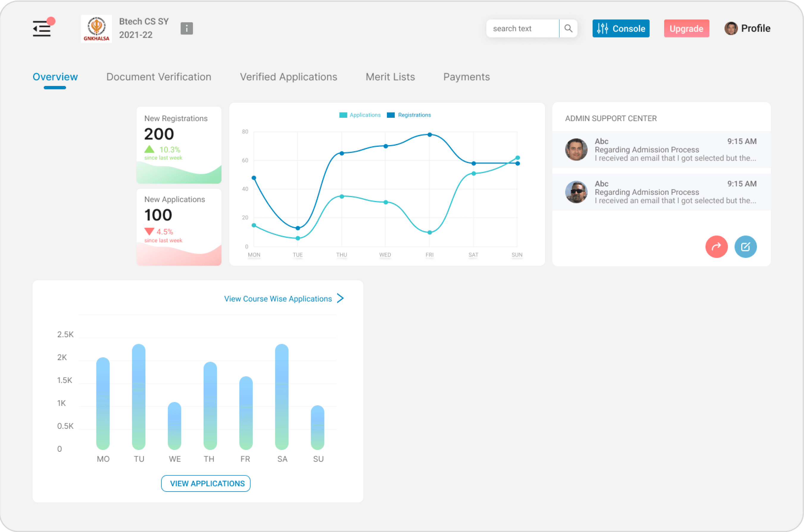
Task: Open the Console button
Action: (x=621, y=29)
